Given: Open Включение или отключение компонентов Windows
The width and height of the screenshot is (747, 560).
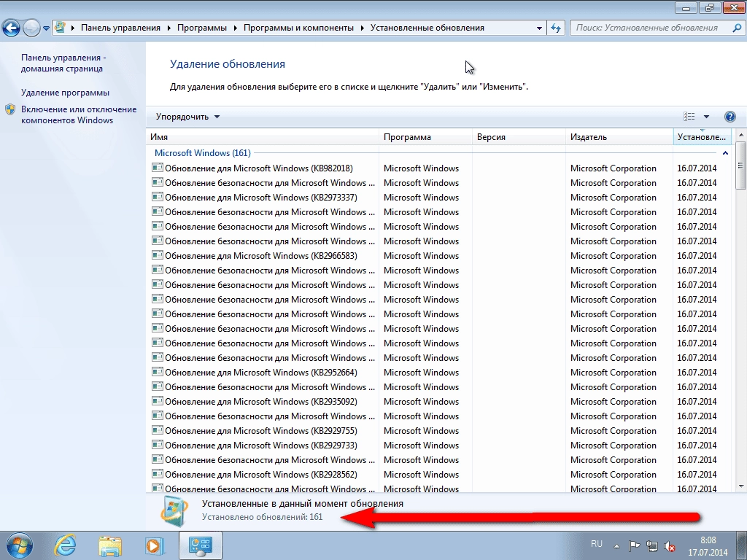Looking at the screenshot, I should [79, 114].
